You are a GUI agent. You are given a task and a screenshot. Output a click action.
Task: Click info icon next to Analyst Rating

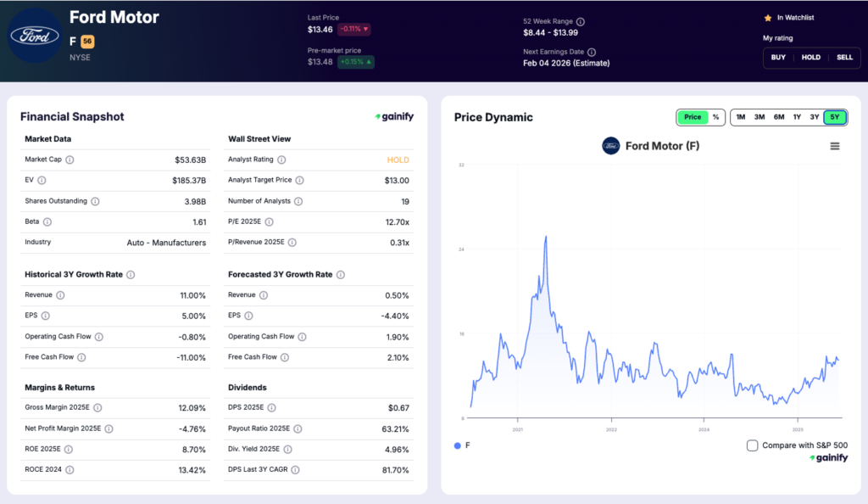click(281, 160)
